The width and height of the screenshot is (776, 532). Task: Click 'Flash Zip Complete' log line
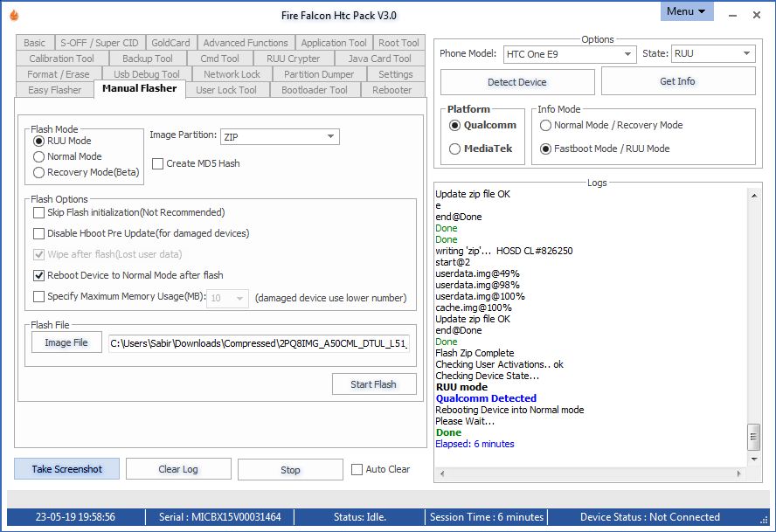[475, 353]
